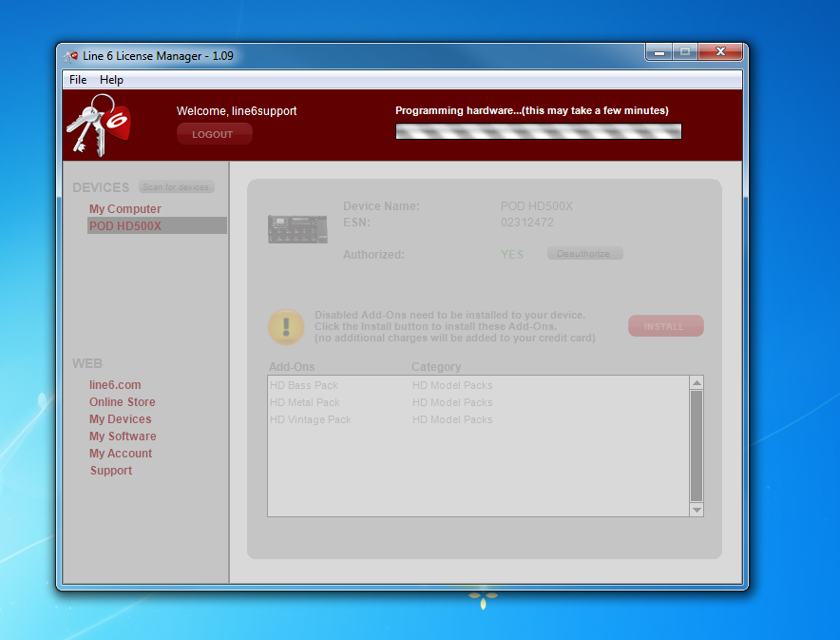The height and width of the screenshot is (640, 840).
Task: Click the ESN value 02312472
Action: pos(527,223)
